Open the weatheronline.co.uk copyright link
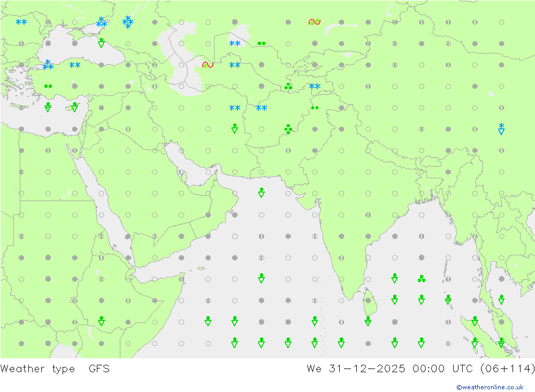The width and height of the screenshot is (535, 392). 490,387
